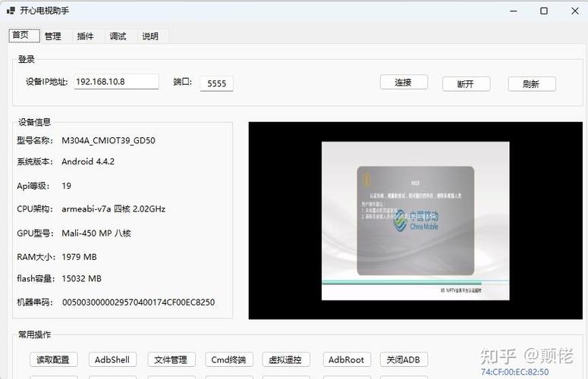Viewport: 588px width, 379px height.
Task: Click flash value 15032 MB
Action: click(x=81, y=279)
